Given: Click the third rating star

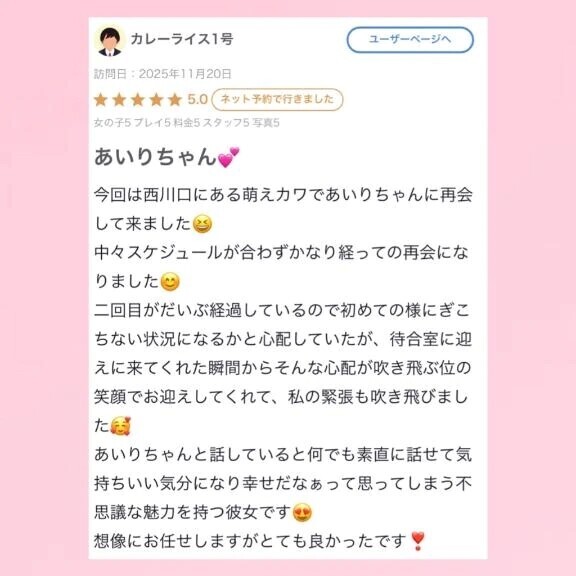Looking at the screenshot, I should coord(138,100).
